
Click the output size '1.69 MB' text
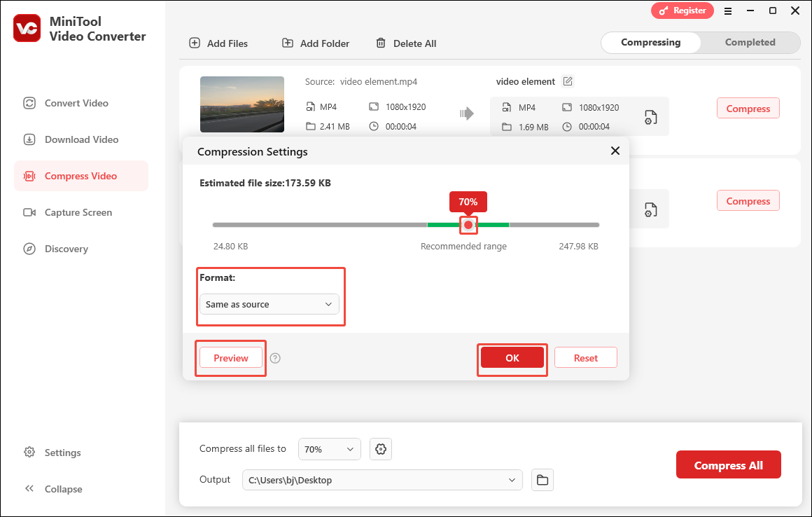pos(533,127)
